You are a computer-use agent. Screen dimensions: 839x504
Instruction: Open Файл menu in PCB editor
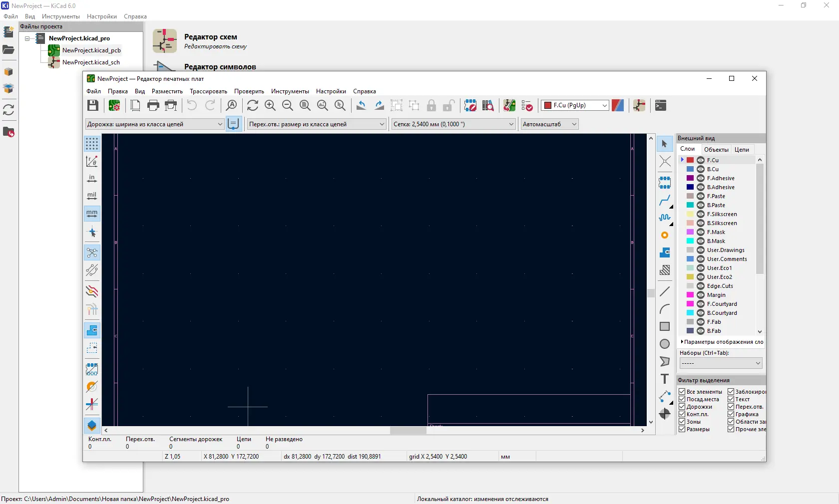[93, 91]
